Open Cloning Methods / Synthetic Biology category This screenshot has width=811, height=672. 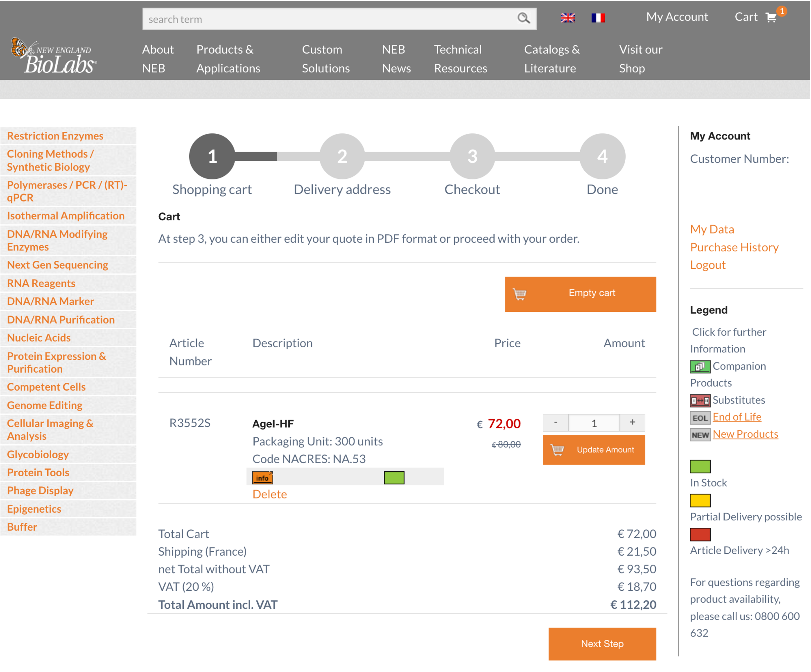click(x=68, y=160)
